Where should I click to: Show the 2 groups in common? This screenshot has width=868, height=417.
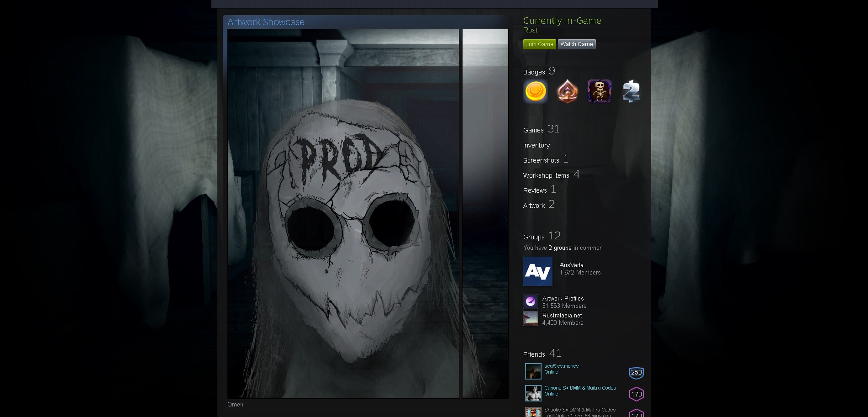(560, 248)
